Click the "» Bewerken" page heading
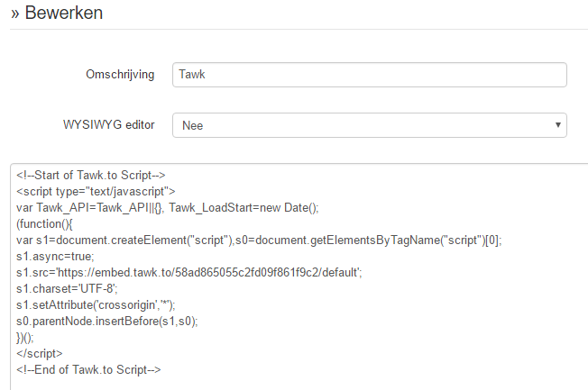The height and width of the screenshot is (390, 588). pyautogui.click(x=57, y=13)
